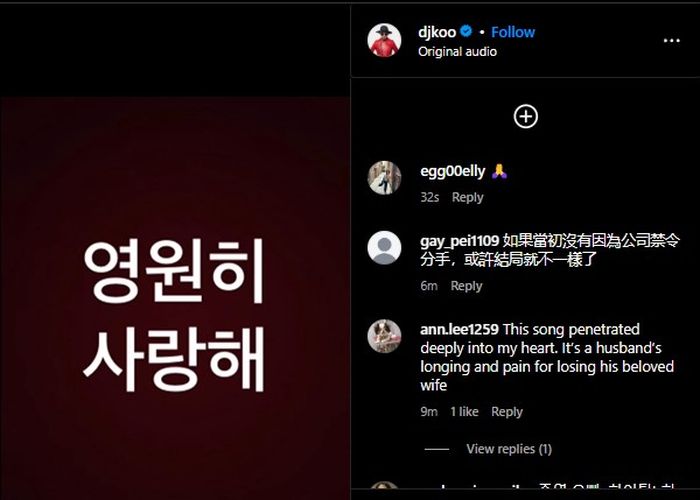700x500 pixels.
Task: Follow the djkoo account
Action: [513, 32]
